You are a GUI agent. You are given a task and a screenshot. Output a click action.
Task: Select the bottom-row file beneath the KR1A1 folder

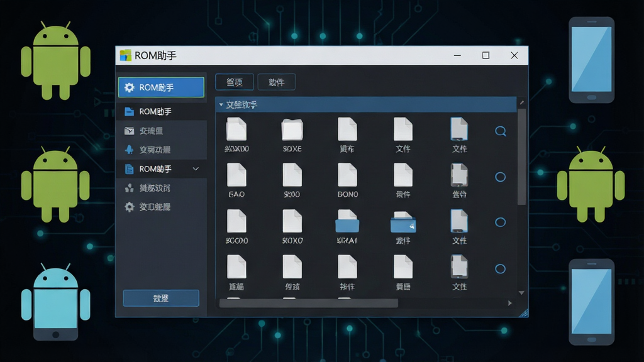pyautogui.click(x=347, y=273)
